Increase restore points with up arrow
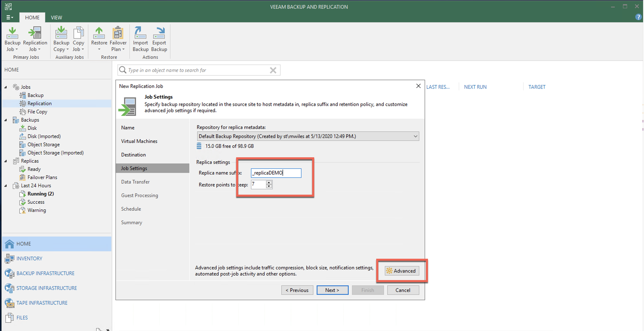Image resolution: width=644 pixels, height=331 pixels. (269, 183)
